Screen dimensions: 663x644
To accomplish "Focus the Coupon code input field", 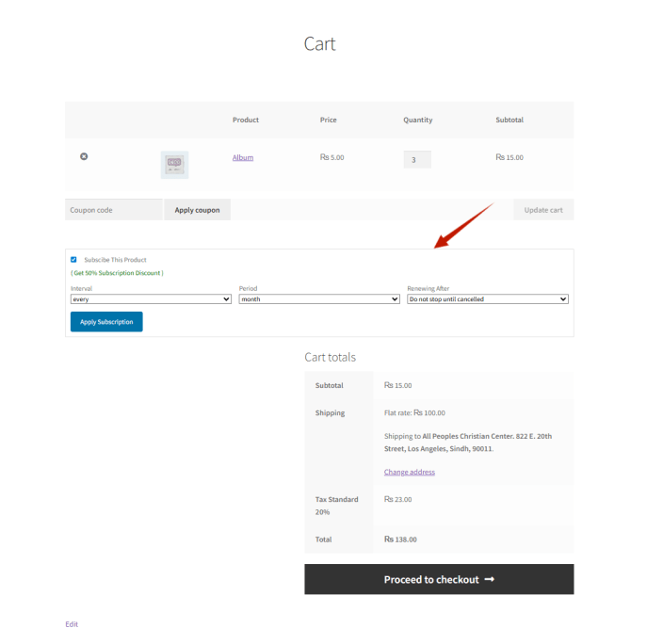I will 114,210.
